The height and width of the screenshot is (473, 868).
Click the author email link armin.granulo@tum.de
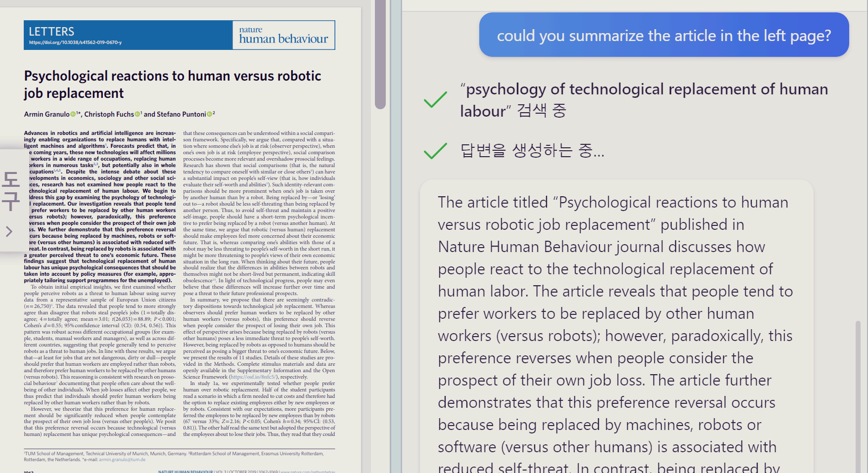click(x=122, y=459)
